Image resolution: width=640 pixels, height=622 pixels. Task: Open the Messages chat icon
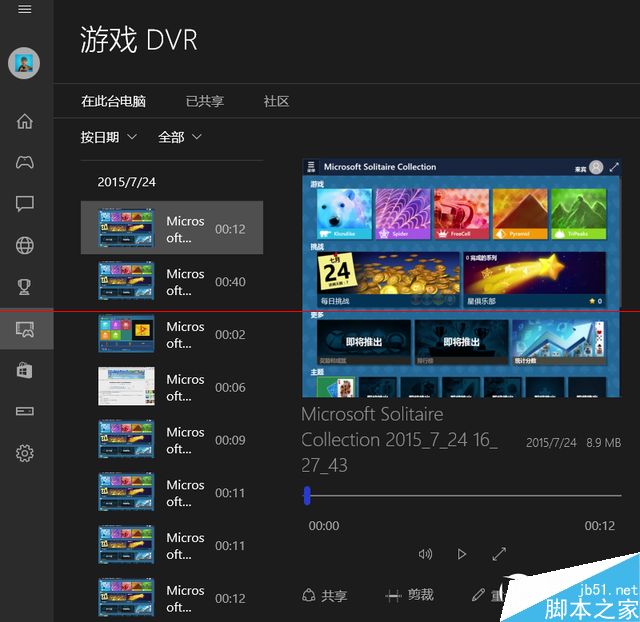click(x=25, y=204)
